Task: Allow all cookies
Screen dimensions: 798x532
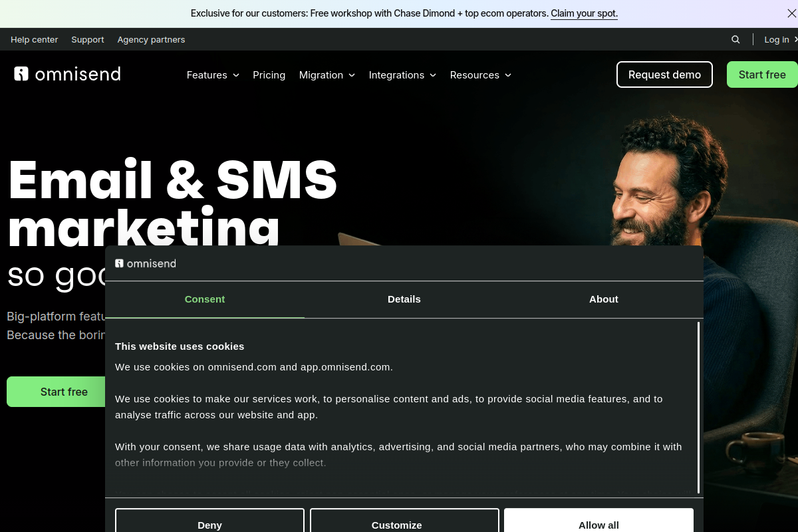Action: point(598,521)
